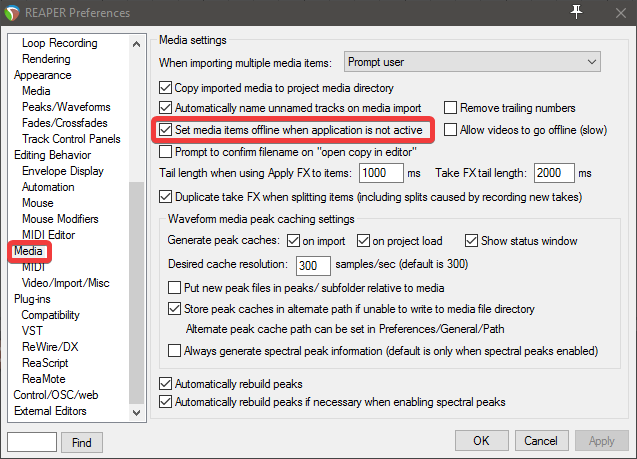Select Peaks/Waveforms preferences page
Screen dimensions: 637x459
click(x=66, y=107)
